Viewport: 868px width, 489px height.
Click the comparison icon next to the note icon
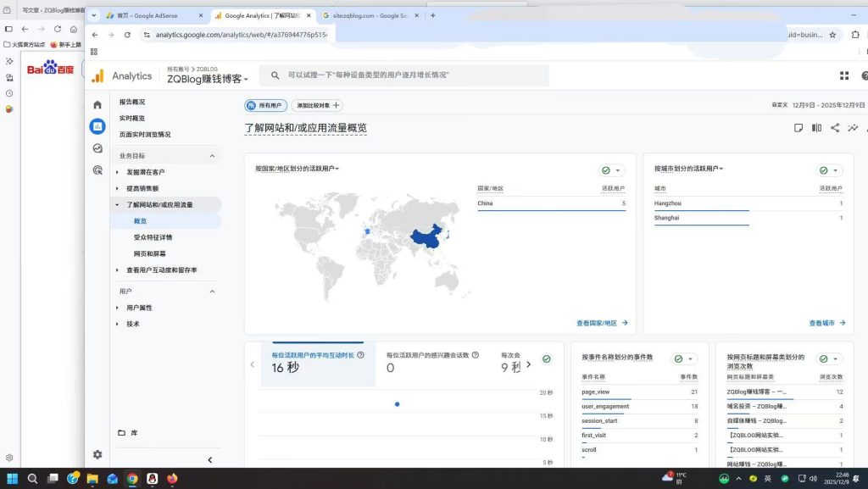pyautogui.click(x=816, y=127)
